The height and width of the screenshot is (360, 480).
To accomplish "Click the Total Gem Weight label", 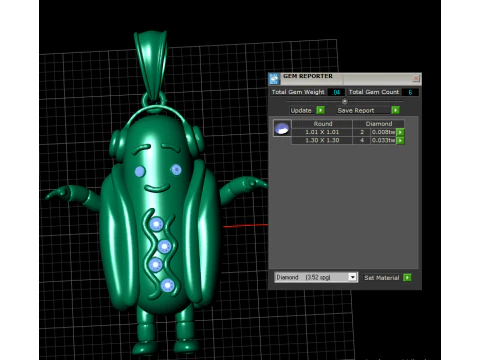I will [298, 92].
